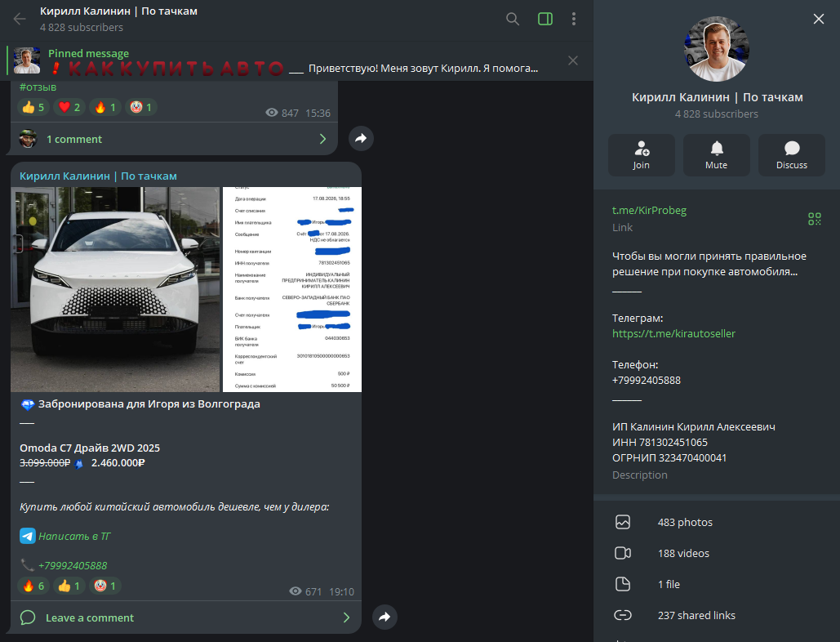Click the commenter avatar beside 1 comment
The width and height of the screenshot is (840, 642).
coord(28,139)
